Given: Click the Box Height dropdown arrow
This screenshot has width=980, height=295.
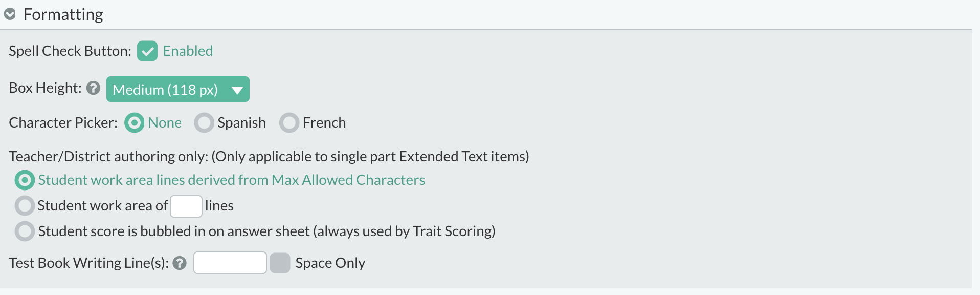Looking at the screenshot, I should click(237, 90).
